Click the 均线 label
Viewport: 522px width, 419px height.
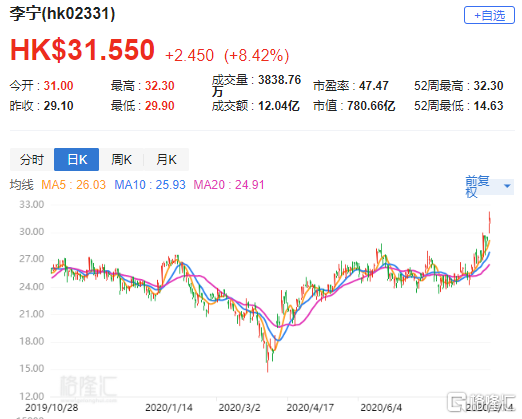pyautogui.click(x=22, y=184)
